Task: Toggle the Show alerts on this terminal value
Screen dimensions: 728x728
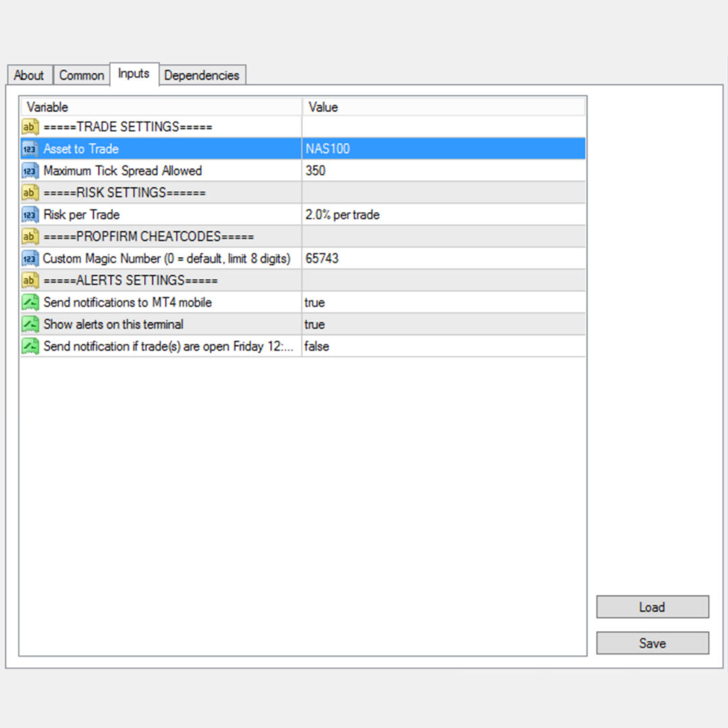Action: [443, 325]
